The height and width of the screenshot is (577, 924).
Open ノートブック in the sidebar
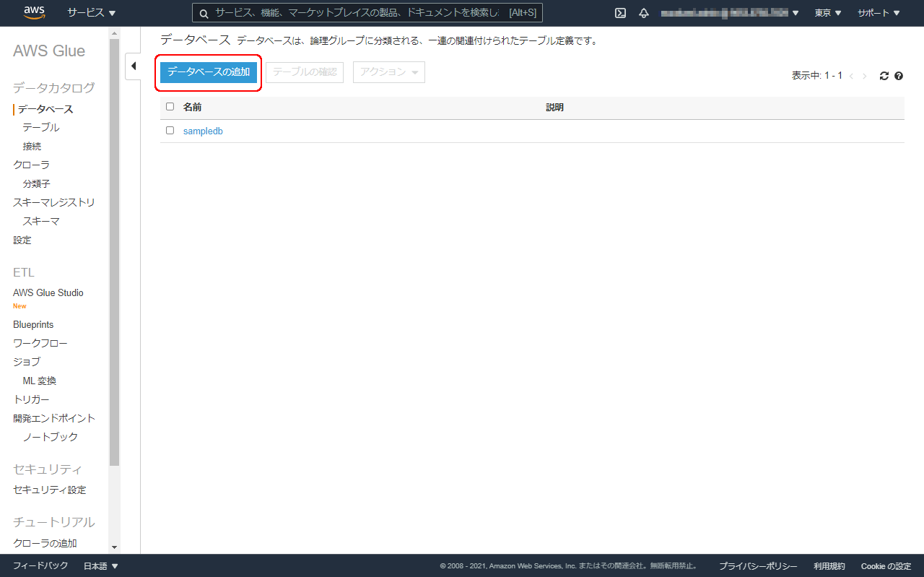tap(51, 438)
